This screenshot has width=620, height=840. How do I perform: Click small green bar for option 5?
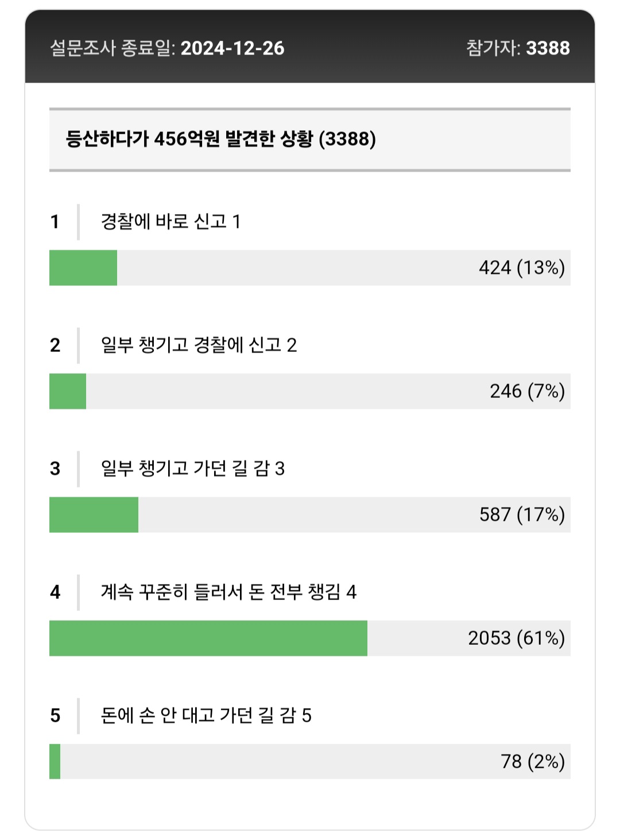click(55, 761)
